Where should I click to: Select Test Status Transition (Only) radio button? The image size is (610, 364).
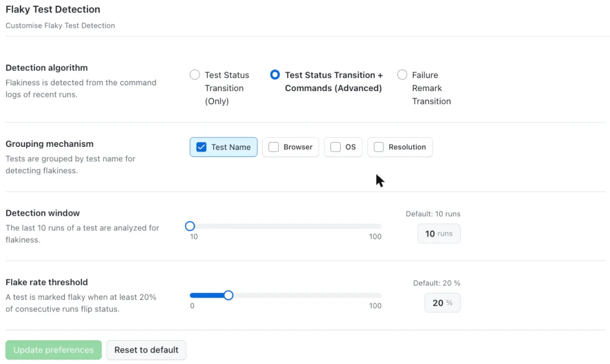pos(195,75)
